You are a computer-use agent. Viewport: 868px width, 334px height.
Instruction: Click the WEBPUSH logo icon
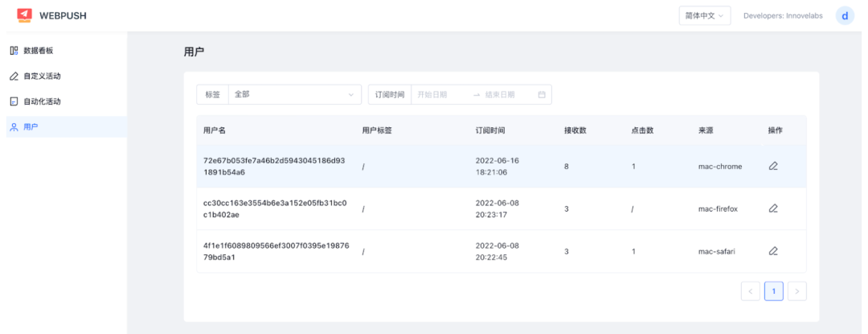click(x=25, y=15)
